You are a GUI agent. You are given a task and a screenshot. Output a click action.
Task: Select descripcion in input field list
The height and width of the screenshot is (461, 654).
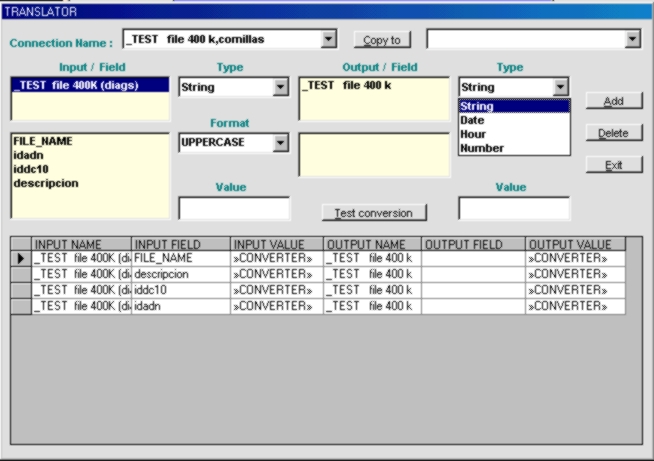(x=46, y=184)
